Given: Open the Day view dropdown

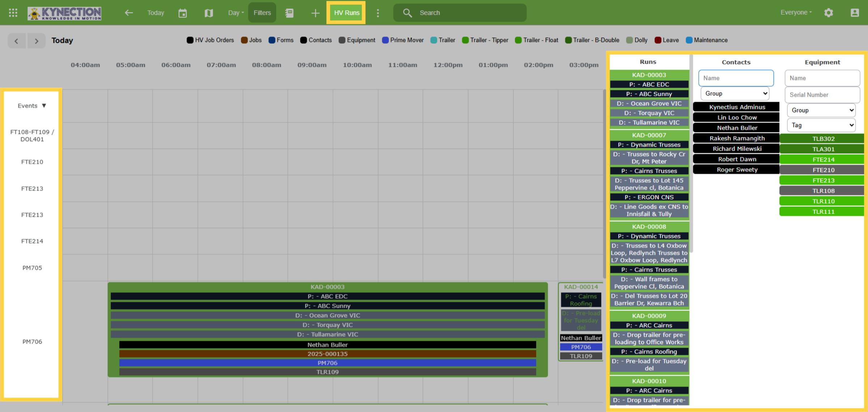Looking at the screenshot, I should (236, 13).
